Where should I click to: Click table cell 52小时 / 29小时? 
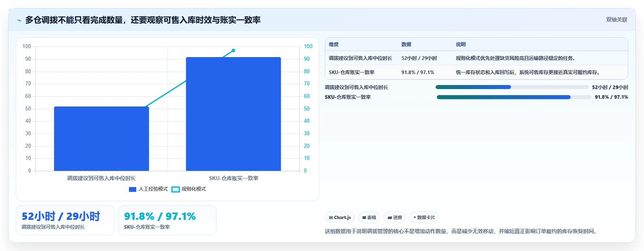point(419,58)
